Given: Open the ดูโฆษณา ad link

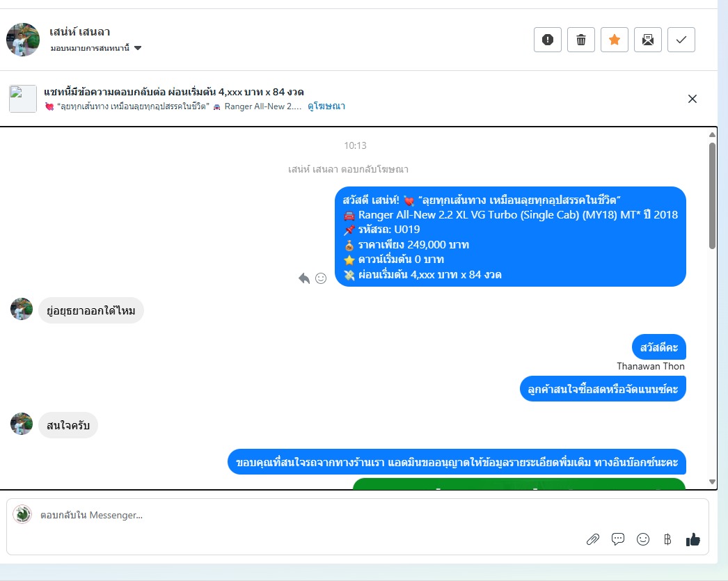Looking at the screenshot, I should pyautogui.click(x=326, y=106).
